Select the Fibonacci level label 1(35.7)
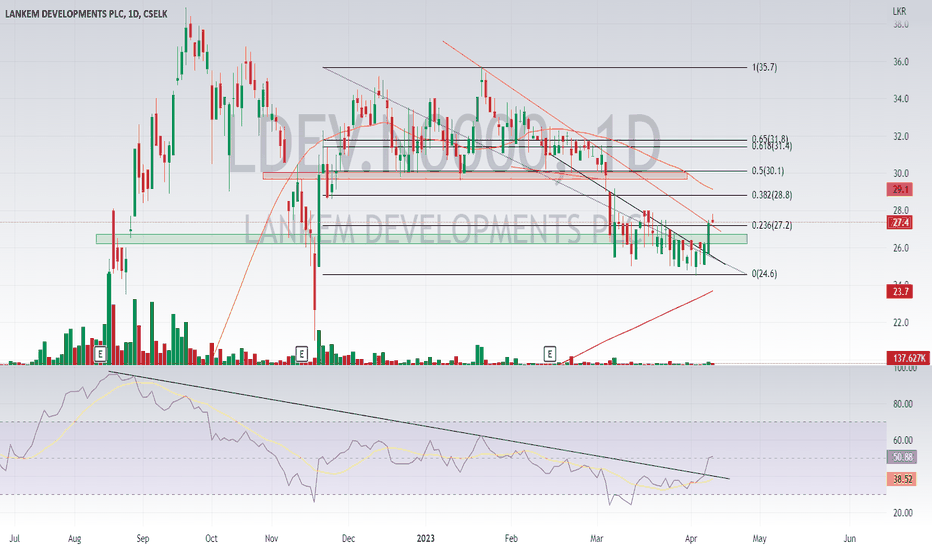The width and height of the screenshot is (932, 550). click(764, 67)
